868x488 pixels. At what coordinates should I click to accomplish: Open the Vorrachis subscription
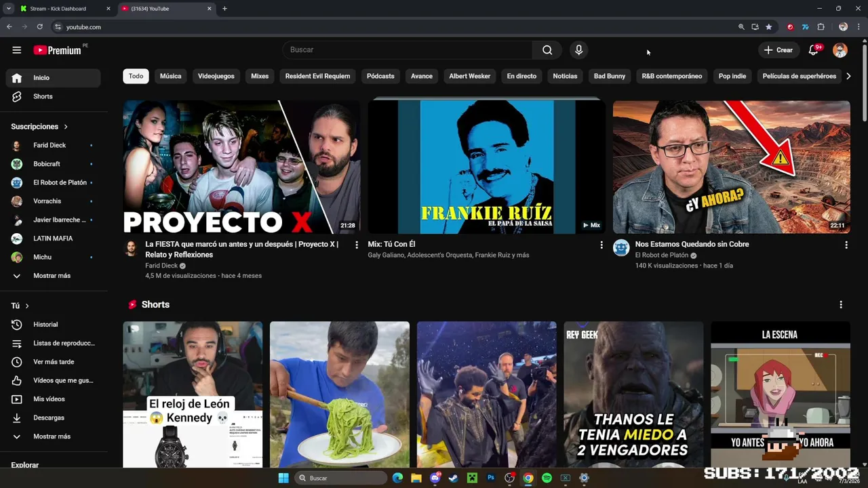point(54,201)
